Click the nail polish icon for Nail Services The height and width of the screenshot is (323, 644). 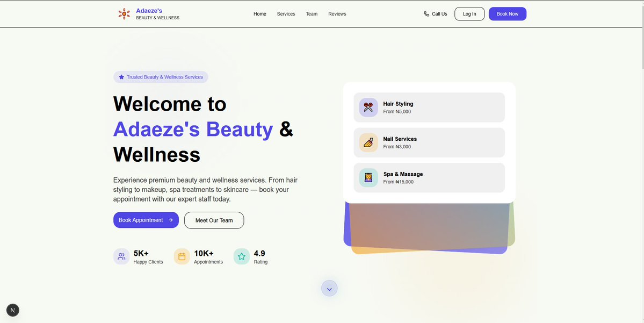point(368,142)
